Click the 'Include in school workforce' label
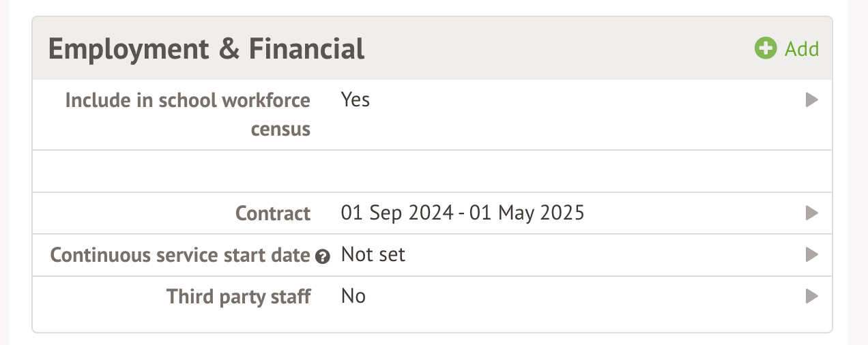868x345 pixels. 188,101
